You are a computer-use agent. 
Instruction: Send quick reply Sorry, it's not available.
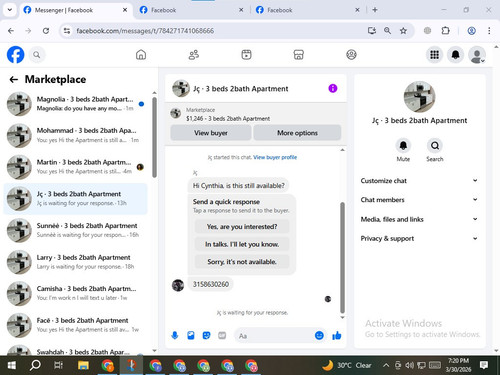tap(242, 262)
